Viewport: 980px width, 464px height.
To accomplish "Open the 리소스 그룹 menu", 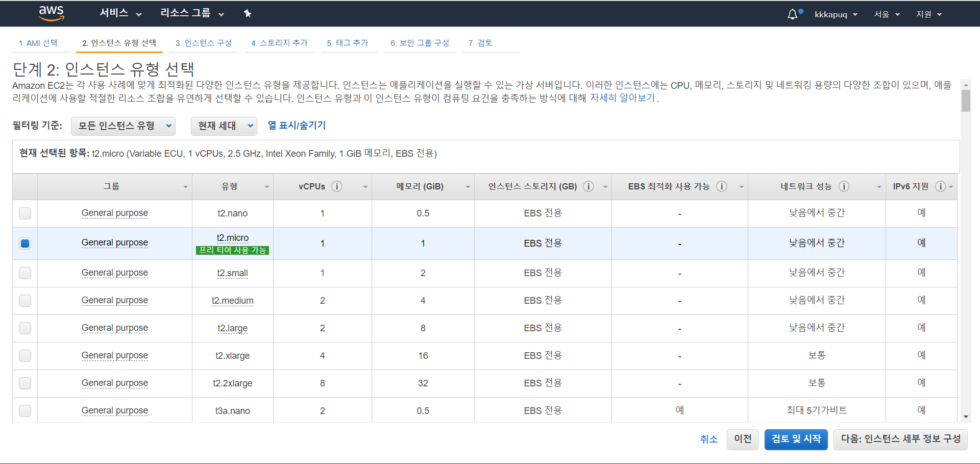I will point(192,13).
